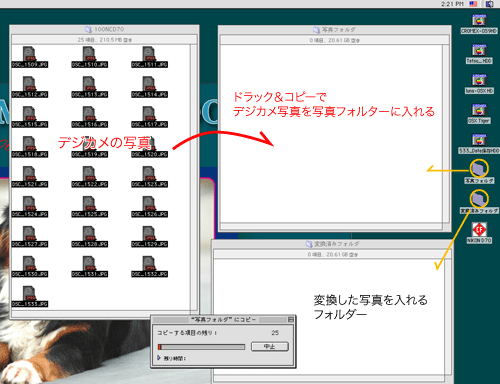Expand the 残り時間 disclosure triangle
This screenshot has width=500, height=384.
coord(159,358)
